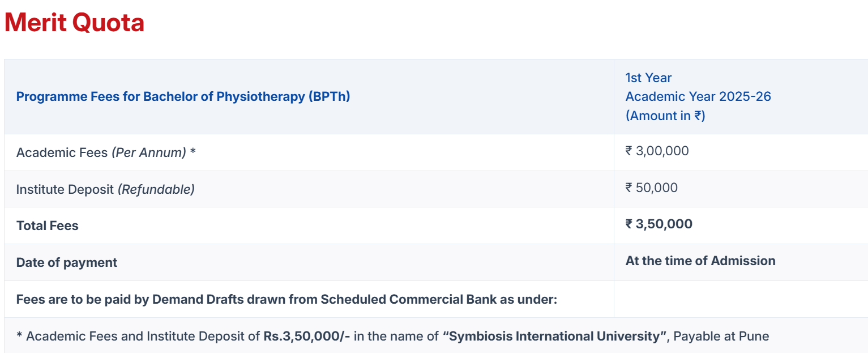Click the italic (Refundable) text
The image size is (868, 353).
coord(156,189)
